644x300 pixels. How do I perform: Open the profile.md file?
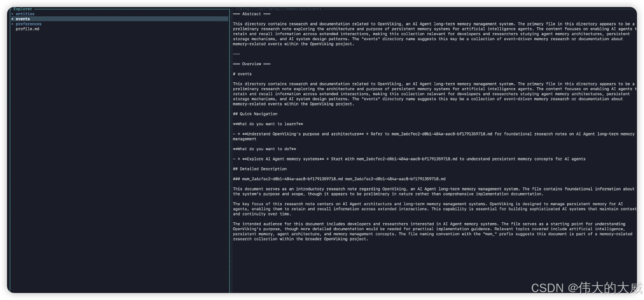[27, 29]
